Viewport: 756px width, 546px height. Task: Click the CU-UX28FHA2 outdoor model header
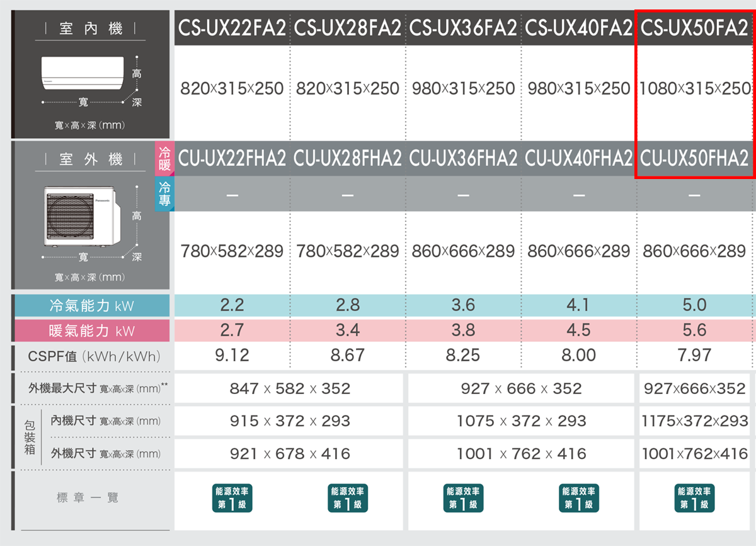(348, 159)
